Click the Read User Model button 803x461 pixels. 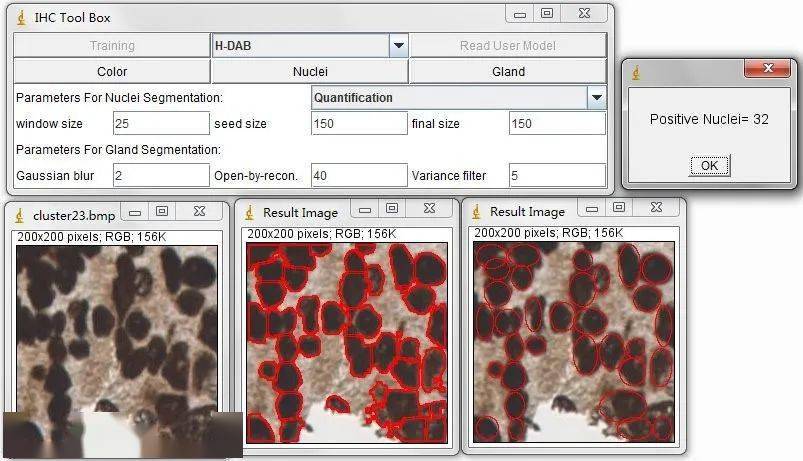point(508,45)
